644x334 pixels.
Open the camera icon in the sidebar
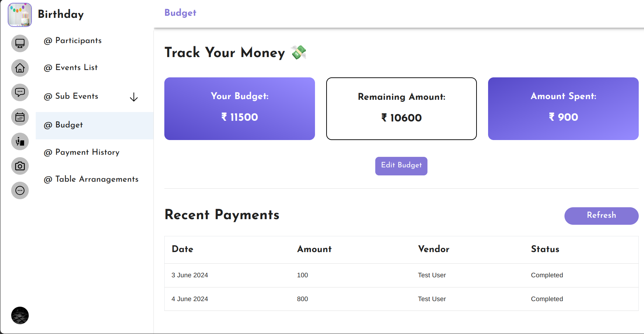click(x=20, y=166)
